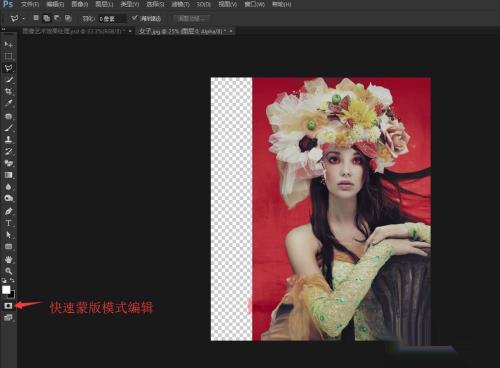500x368 pixels.
Task: Click the Photoshop Ps logo
Action: point(8,4)
